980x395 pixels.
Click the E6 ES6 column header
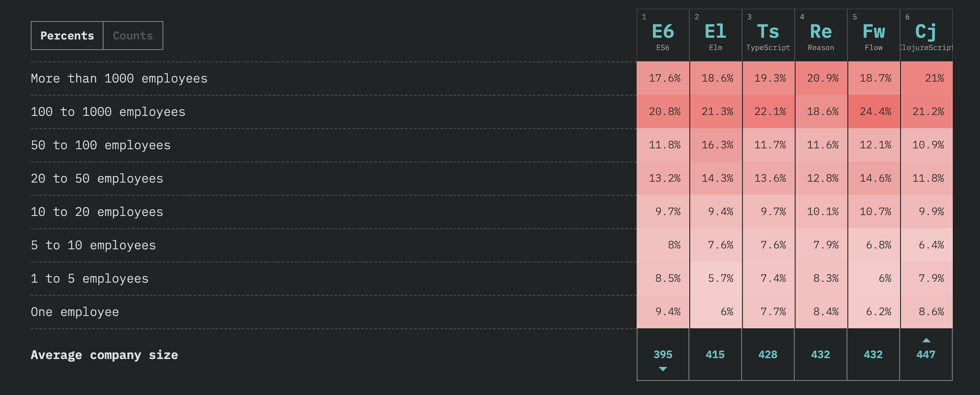(x=663, y=35)
